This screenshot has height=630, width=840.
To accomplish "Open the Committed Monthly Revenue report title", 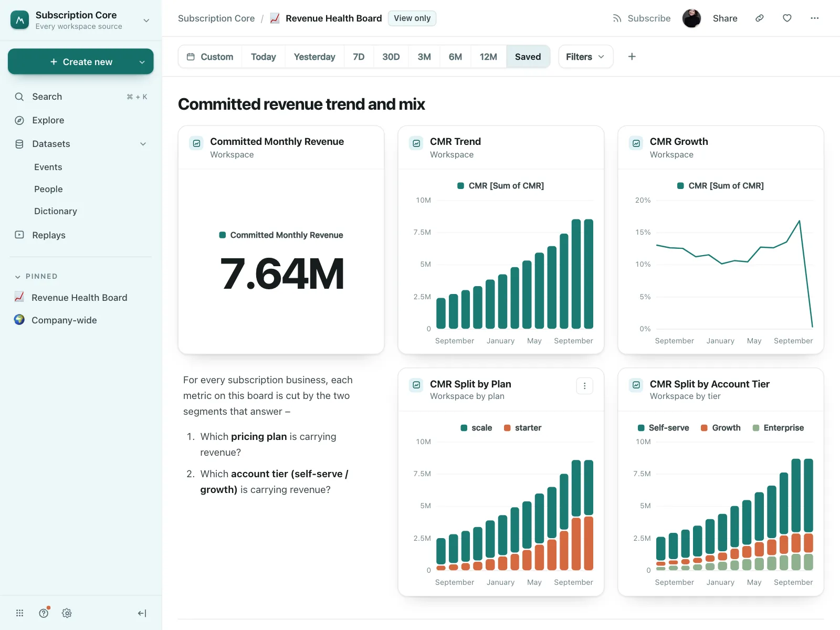I will (x=277, y=142).
